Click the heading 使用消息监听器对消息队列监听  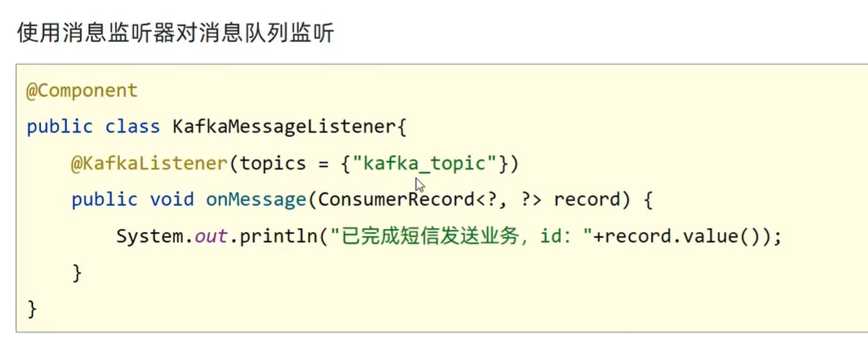(175, 34)
